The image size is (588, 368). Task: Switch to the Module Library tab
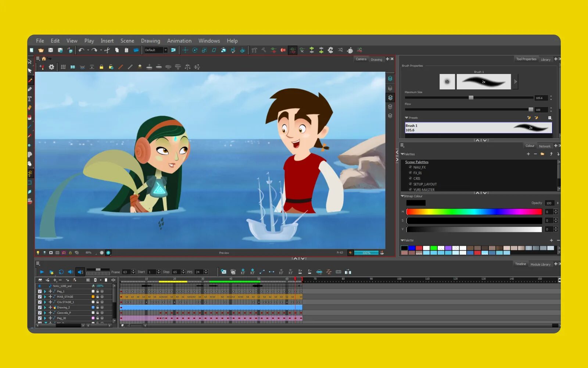click(541, 264)
